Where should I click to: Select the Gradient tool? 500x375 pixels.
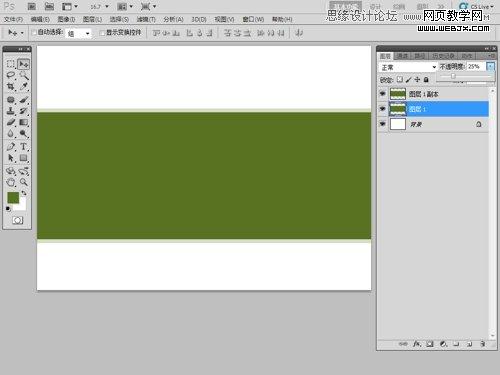click(23, 122)
